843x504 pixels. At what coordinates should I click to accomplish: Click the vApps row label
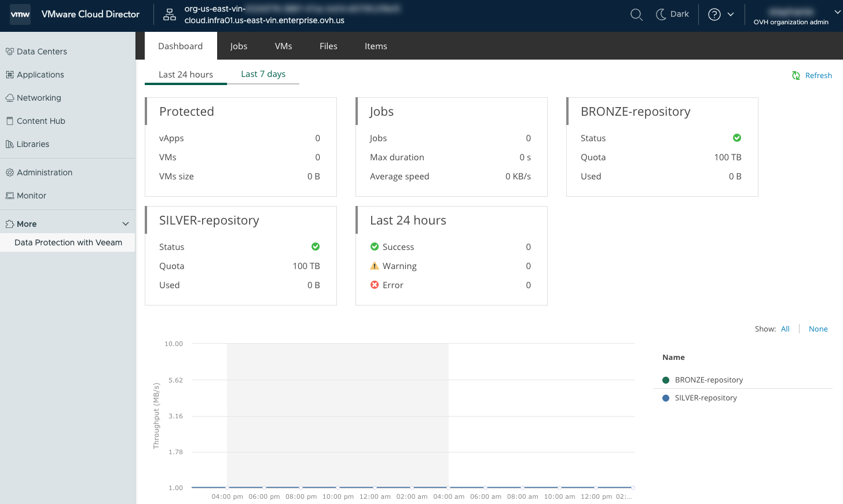point(171,138)
